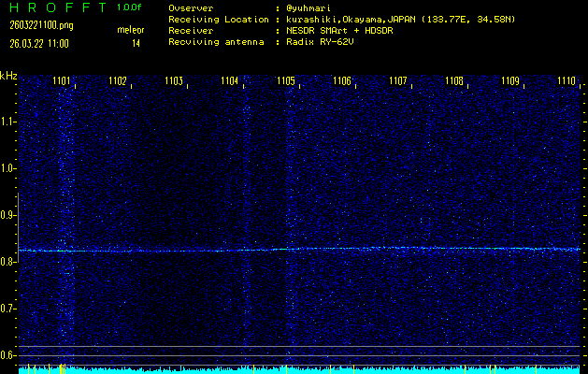Select the 1.00f version label

point(131,7)
